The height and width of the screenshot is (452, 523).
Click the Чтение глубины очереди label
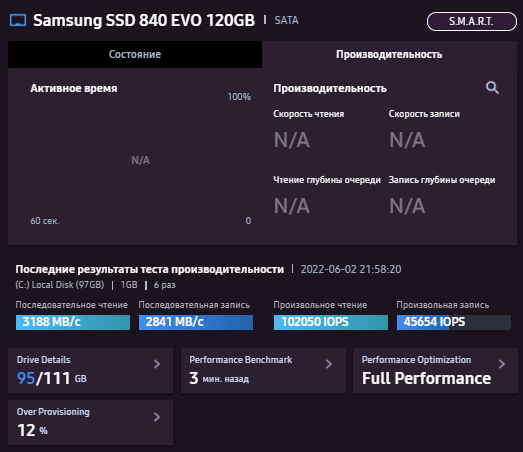(x=327, y=180)
